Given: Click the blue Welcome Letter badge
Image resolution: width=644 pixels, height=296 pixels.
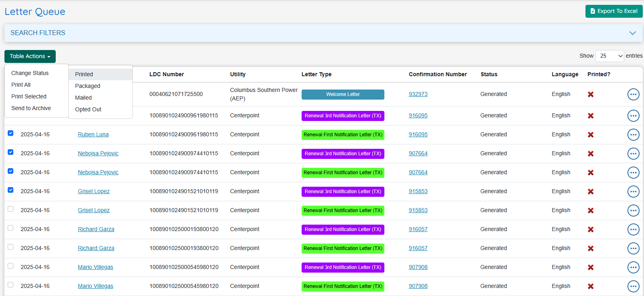Looking at the screenshot, I should 343,94.
